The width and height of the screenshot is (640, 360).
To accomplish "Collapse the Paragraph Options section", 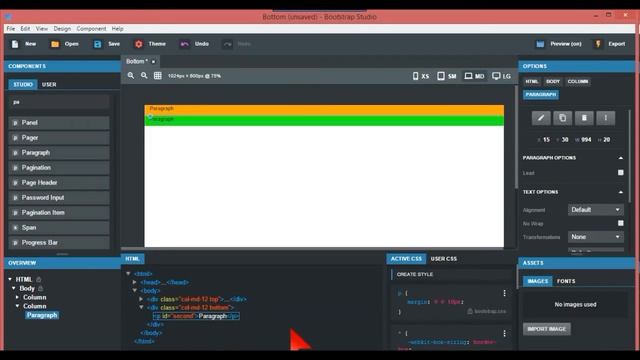I will point(620,158).
